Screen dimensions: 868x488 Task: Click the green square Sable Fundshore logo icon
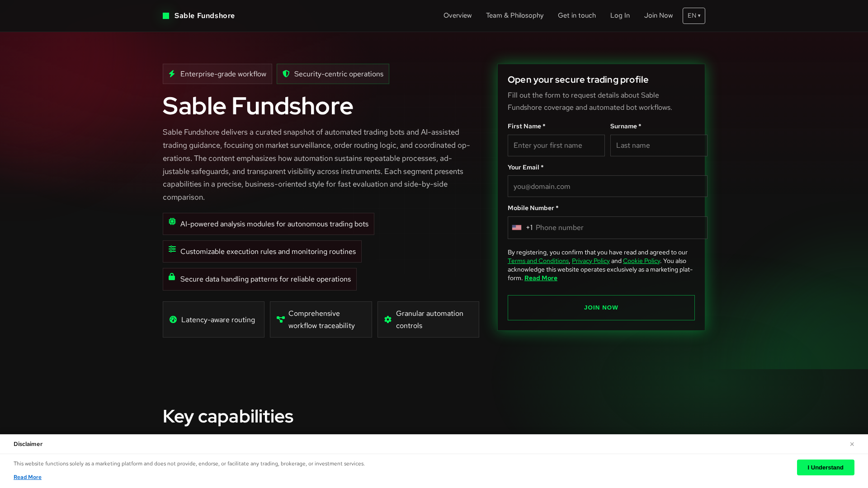[166, 16]
